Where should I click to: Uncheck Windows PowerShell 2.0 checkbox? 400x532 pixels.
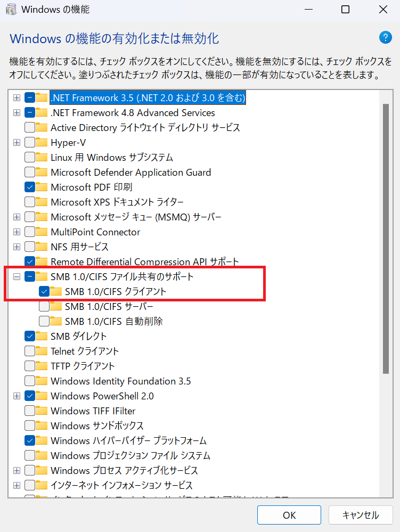point(30,396)
